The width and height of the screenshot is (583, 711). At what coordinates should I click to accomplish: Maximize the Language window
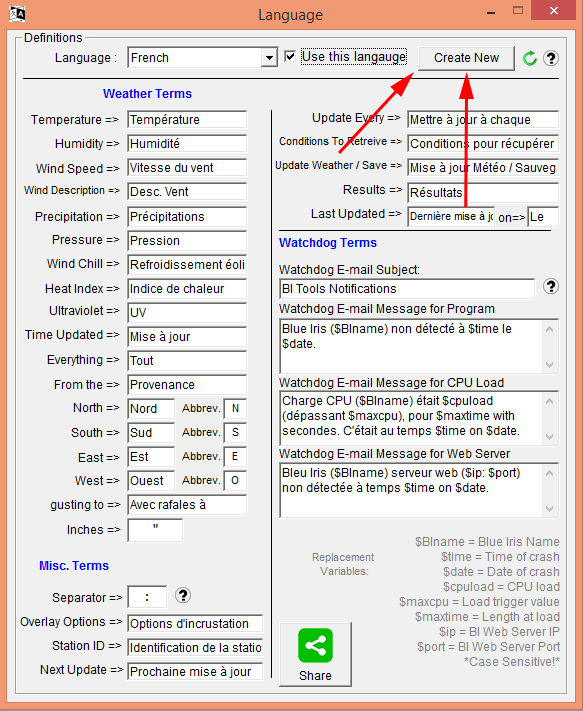(518, 11)
